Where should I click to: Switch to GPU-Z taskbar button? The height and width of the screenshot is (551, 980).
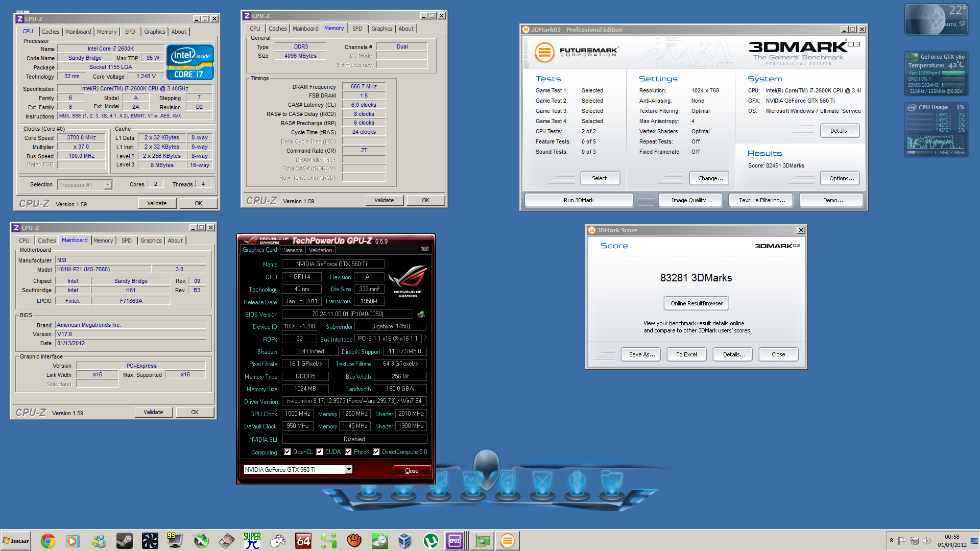tap(482, 540)
